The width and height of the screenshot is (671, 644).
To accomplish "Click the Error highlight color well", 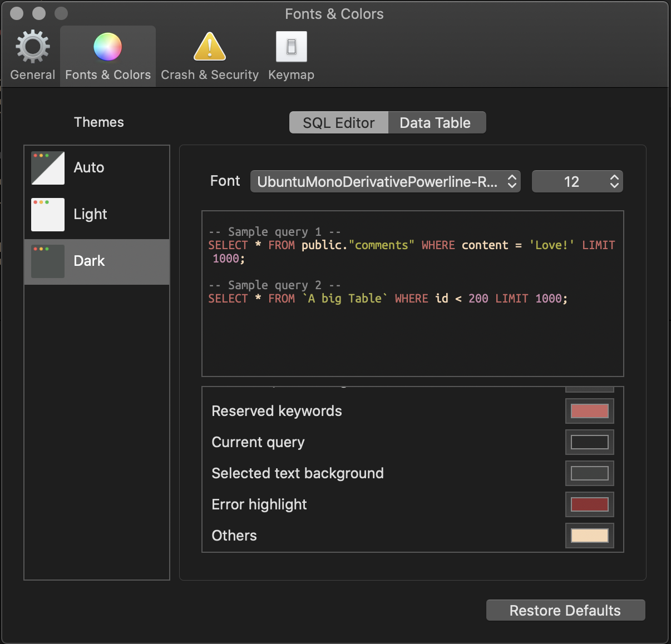I will 589,504.
